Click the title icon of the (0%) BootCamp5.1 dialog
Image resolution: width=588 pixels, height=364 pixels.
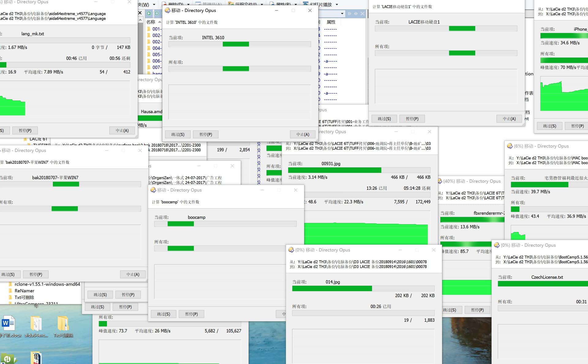tap(497, 245)
